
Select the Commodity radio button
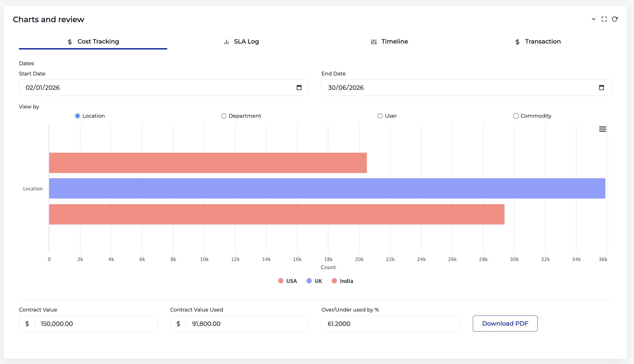tap(516, 116)
